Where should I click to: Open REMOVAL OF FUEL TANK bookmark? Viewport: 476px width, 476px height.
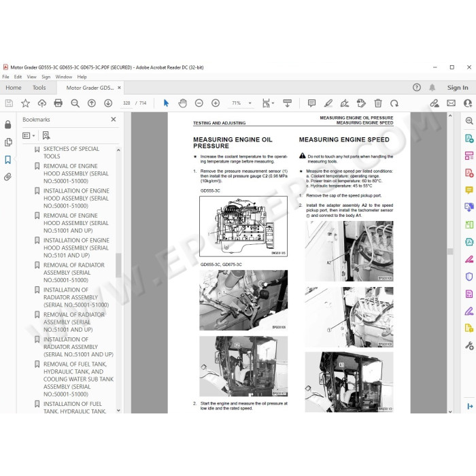pyautogui.click(x=78, y=379)
